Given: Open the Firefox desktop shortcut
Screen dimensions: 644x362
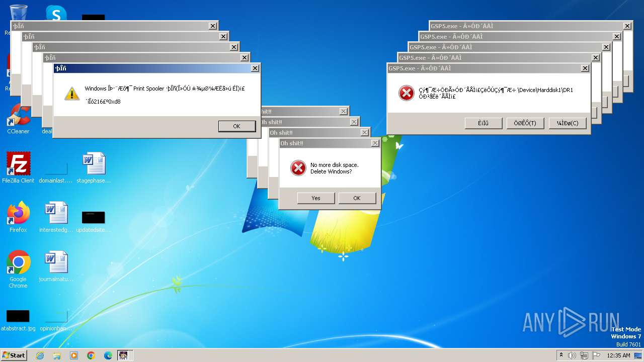Looking at the screenshot, I should 18,217.
